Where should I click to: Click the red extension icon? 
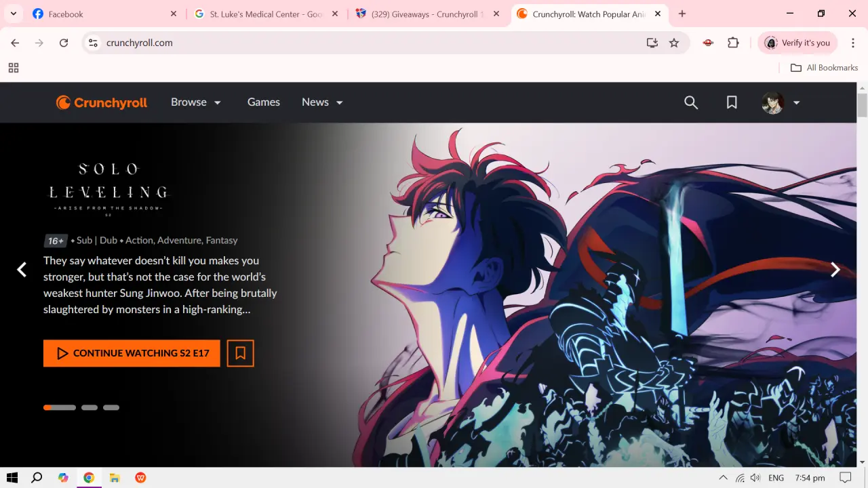tap(709, 43)
